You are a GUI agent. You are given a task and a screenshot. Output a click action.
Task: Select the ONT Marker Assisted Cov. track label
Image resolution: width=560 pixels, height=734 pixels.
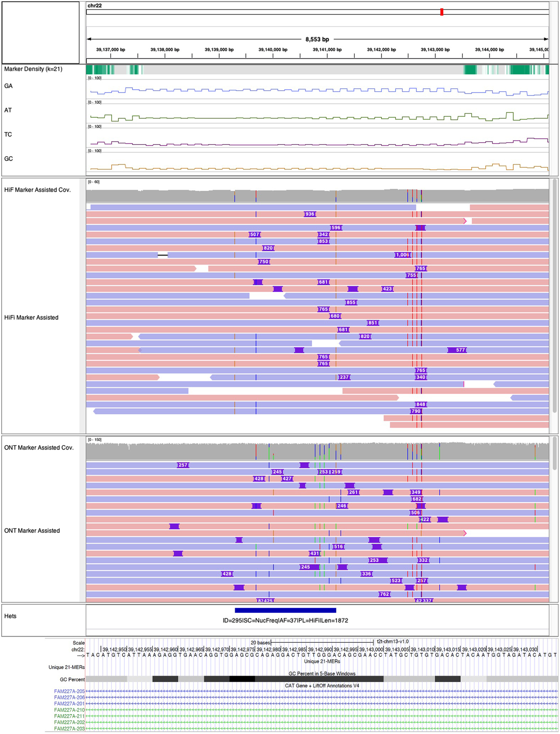(39, 448)
